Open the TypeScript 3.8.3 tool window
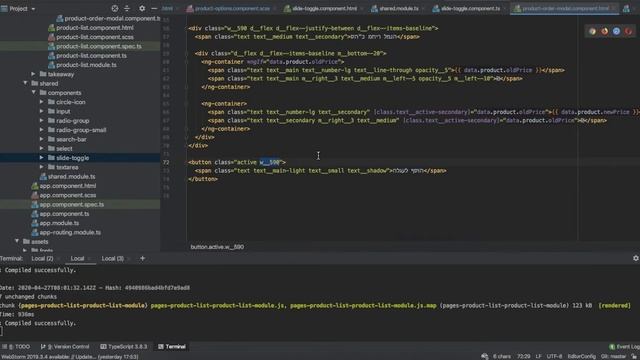 click(x=124, y=347)
